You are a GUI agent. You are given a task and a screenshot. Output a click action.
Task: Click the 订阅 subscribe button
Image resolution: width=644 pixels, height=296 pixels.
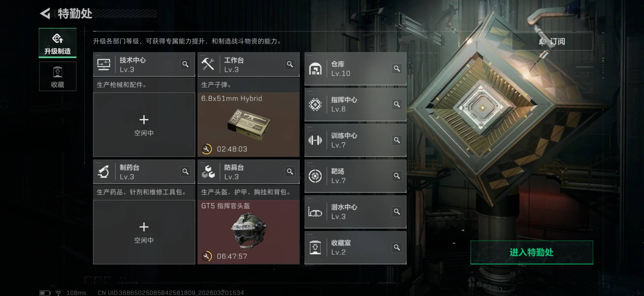pos(552,41)
